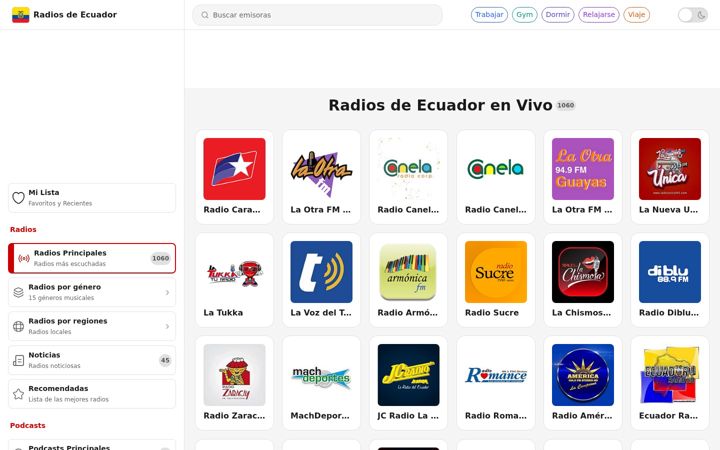Click the Radio Sucre station name
The height and width of the screenshot is (450, 720).
(492, 313)
